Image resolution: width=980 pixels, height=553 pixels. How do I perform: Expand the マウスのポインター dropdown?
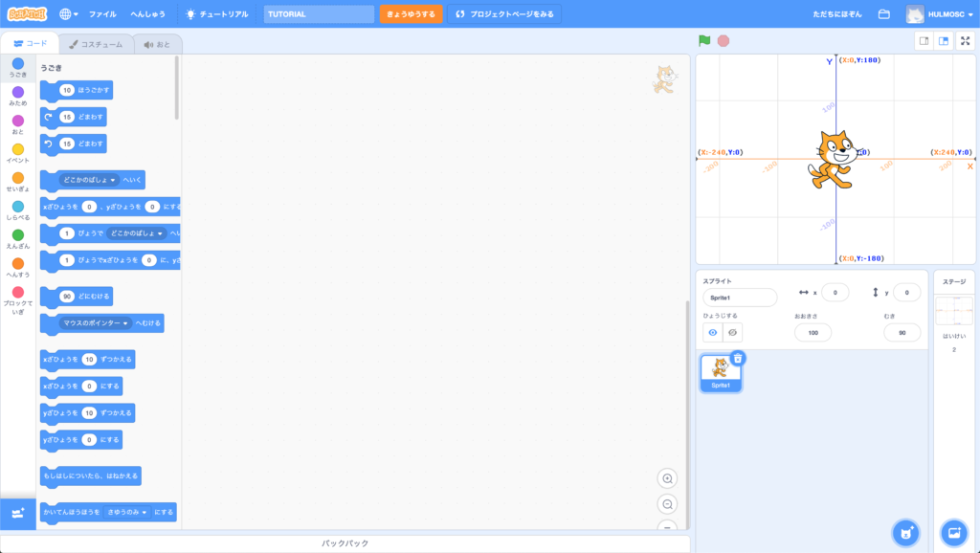click(x=127, y=323)
